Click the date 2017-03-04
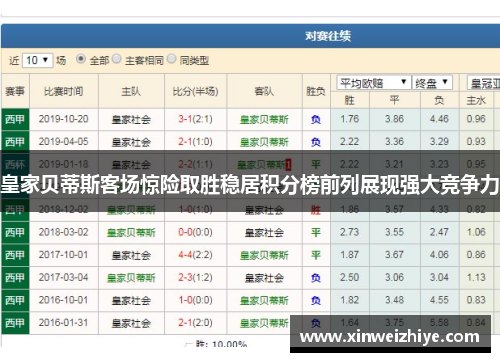 [64, 277]
